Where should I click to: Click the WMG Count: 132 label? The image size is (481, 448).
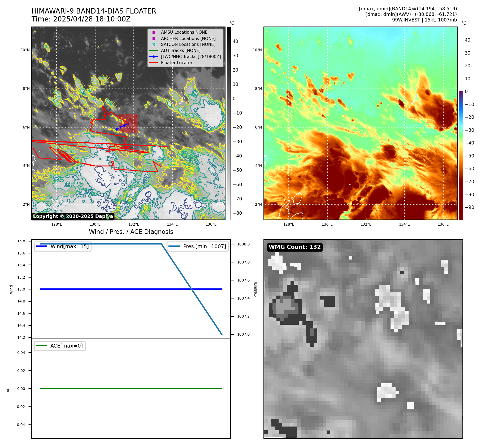click(x=295, y=247)
